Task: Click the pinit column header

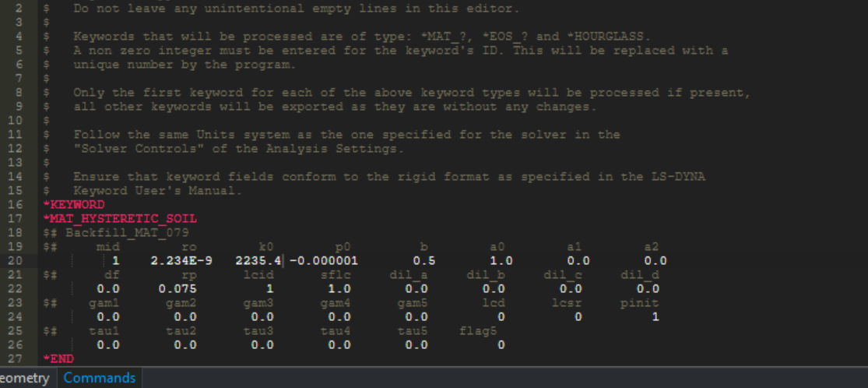Action: pyautogui.click(x=639, y=302)
